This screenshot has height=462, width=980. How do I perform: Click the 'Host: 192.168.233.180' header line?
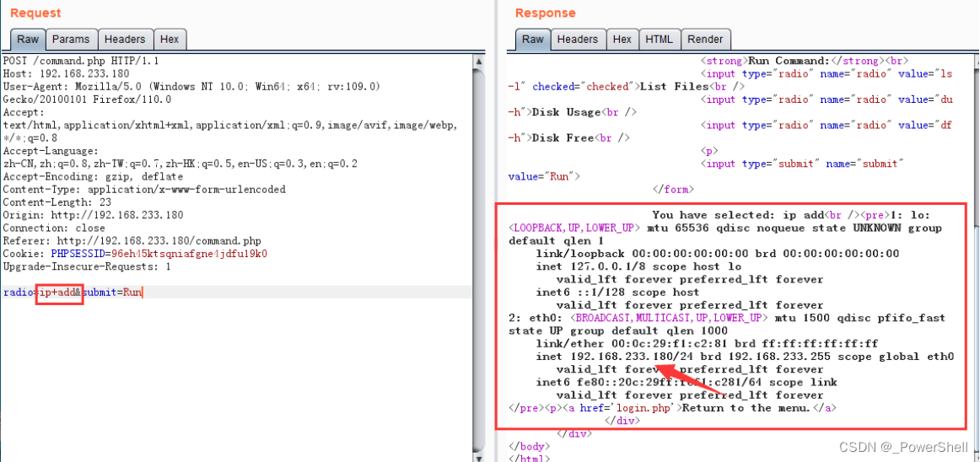pyautogui.click(x=67, y=74)
